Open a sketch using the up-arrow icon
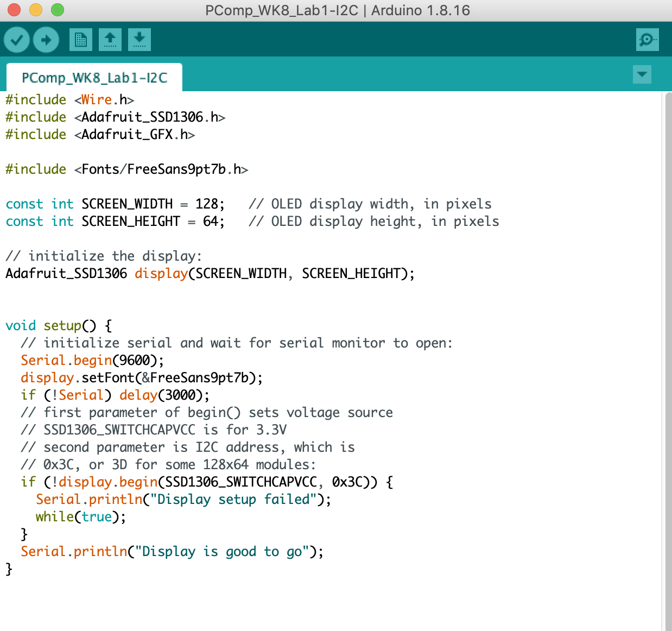The image size is (672, 631). [110, 40]
